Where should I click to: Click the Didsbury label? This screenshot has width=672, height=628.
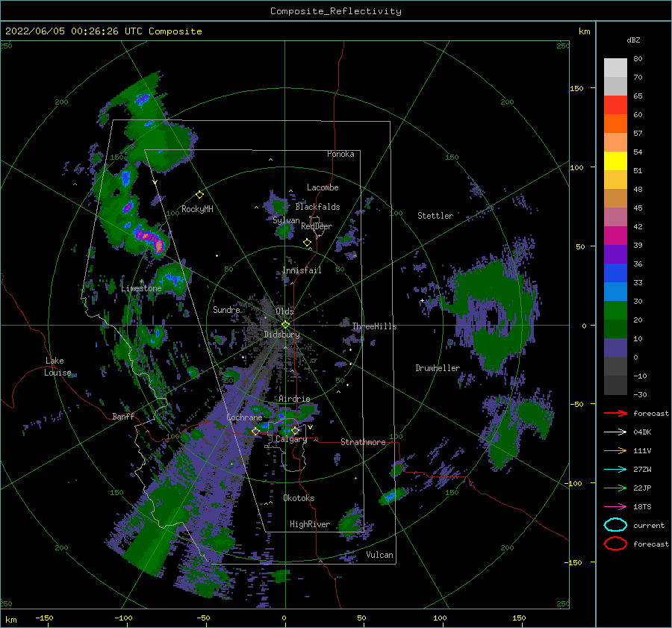[x=281, y=335]
